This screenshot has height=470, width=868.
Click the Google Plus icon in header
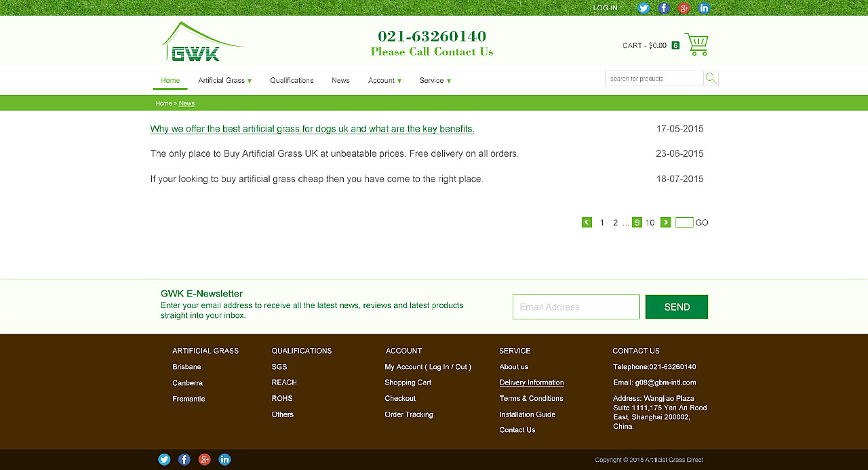(684, 8)
